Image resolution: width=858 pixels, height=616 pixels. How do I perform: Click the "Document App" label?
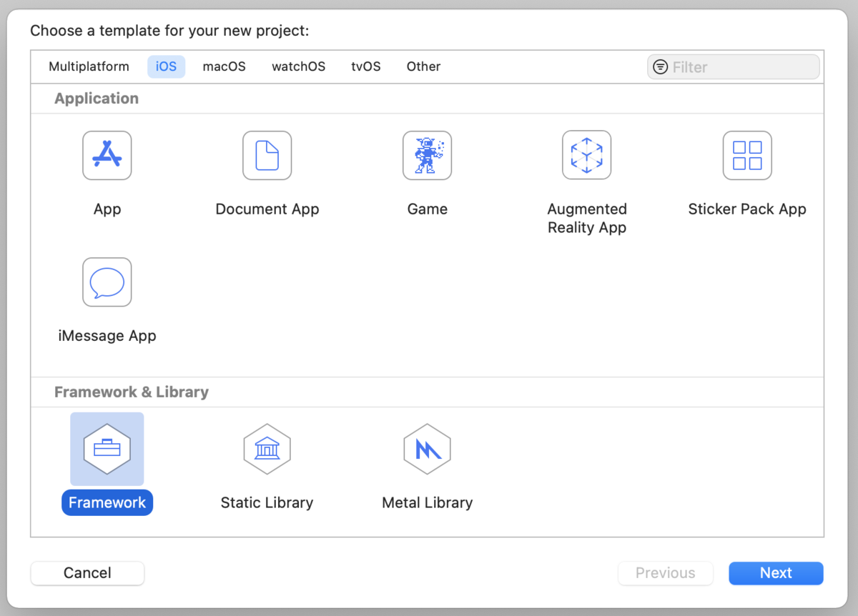[x=267, y=209]
